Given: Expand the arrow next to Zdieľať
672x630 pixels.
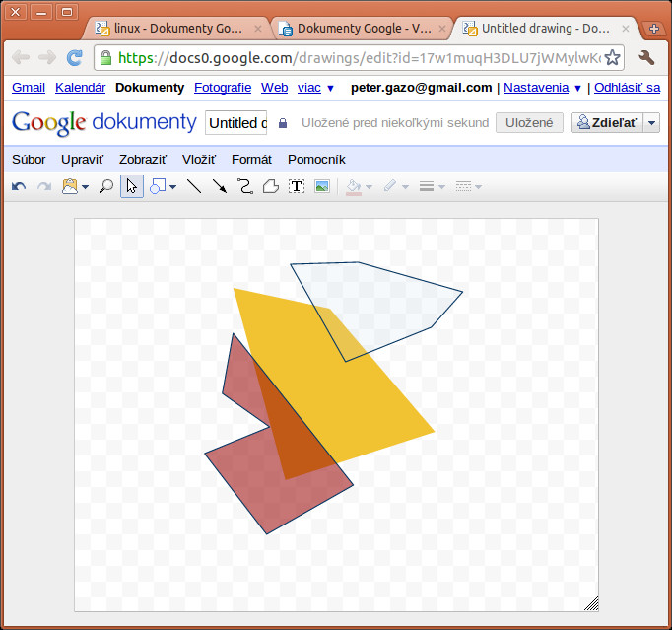Looking at the screenshot, I should pos(651,123).
